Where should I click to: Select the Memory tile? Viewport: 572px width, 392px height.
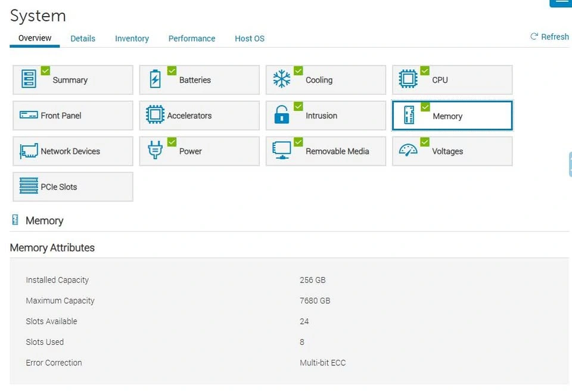point(452,116)
